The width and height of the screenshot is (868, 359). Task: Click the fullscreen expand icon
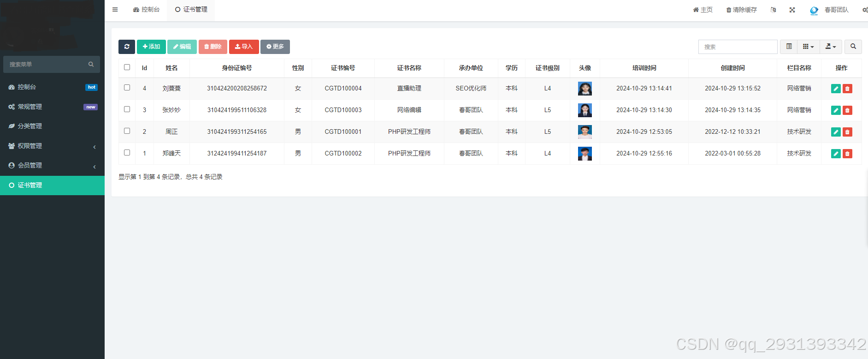tap(792, 10)
